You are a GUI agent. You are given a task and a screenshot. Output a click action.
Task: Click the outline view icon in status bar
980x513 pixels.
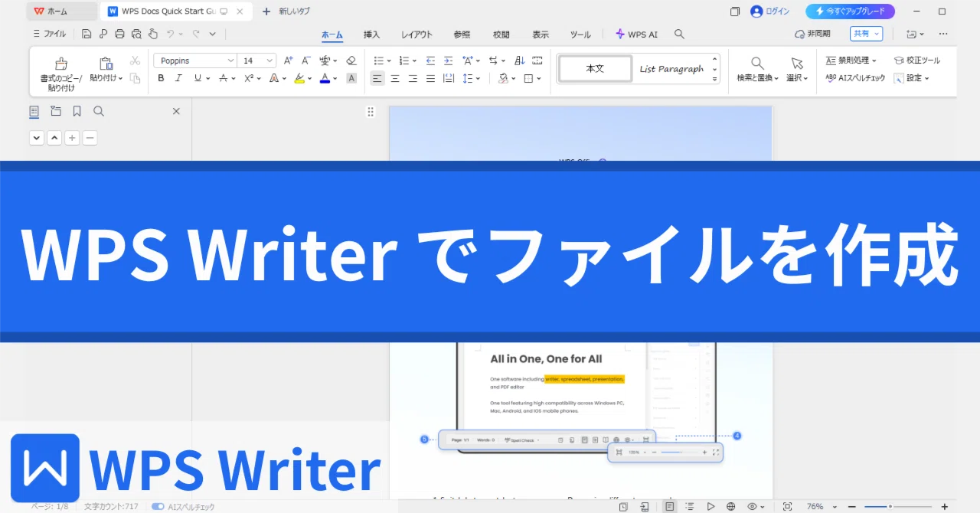pyautogui.click(x=691, y=507)
